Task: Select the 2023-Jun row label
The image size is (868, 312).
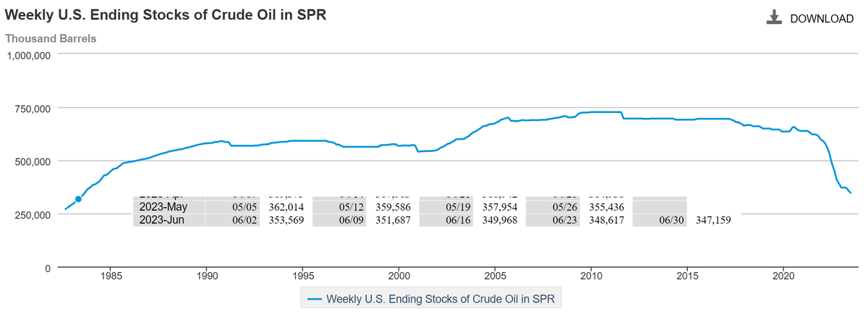Action: point(162,219)
